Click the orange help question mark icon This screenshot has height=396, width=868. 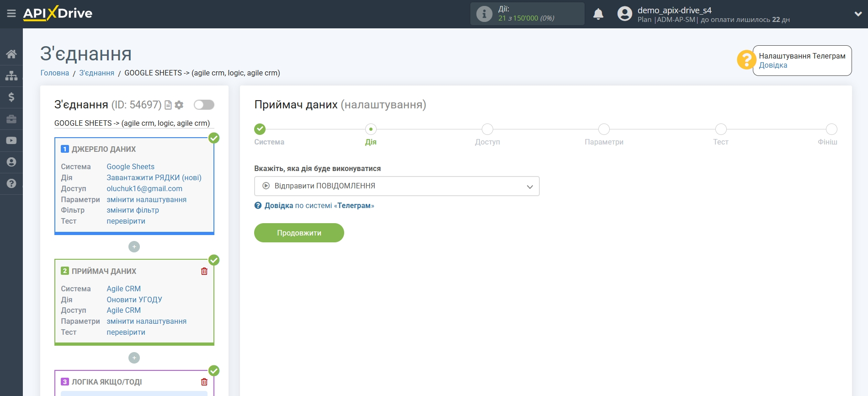(x=746, y=60)
